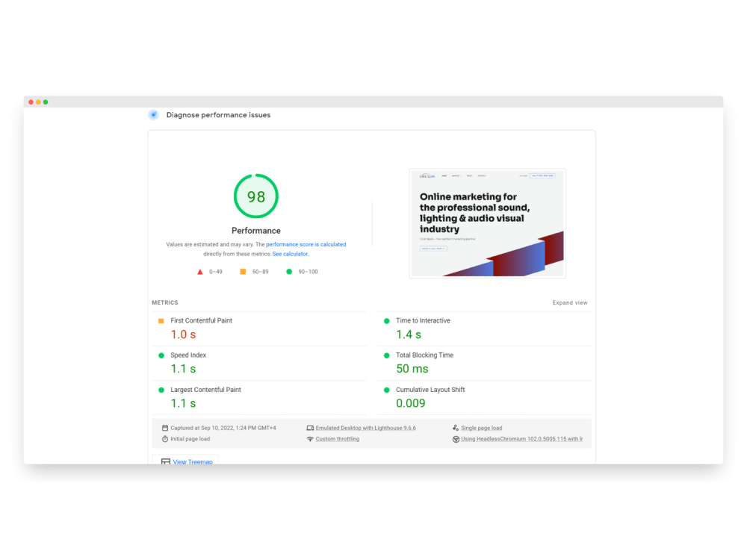Click the orange square beside First Contentful Paint
This screenshot has height=560, width=747.
[x=161, y=321]
